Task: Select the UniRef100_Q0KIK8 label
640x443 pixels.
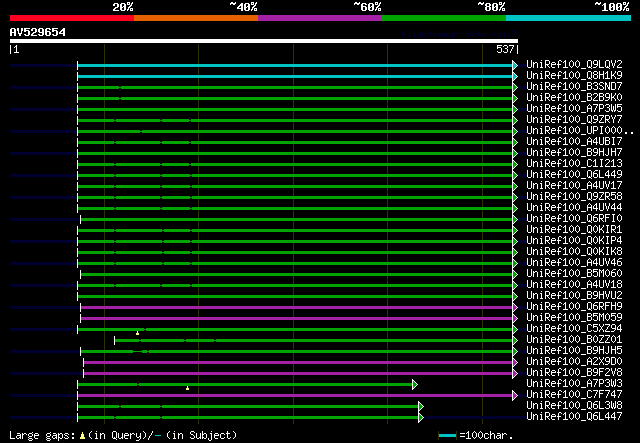Action: click(x=574, y=252)
